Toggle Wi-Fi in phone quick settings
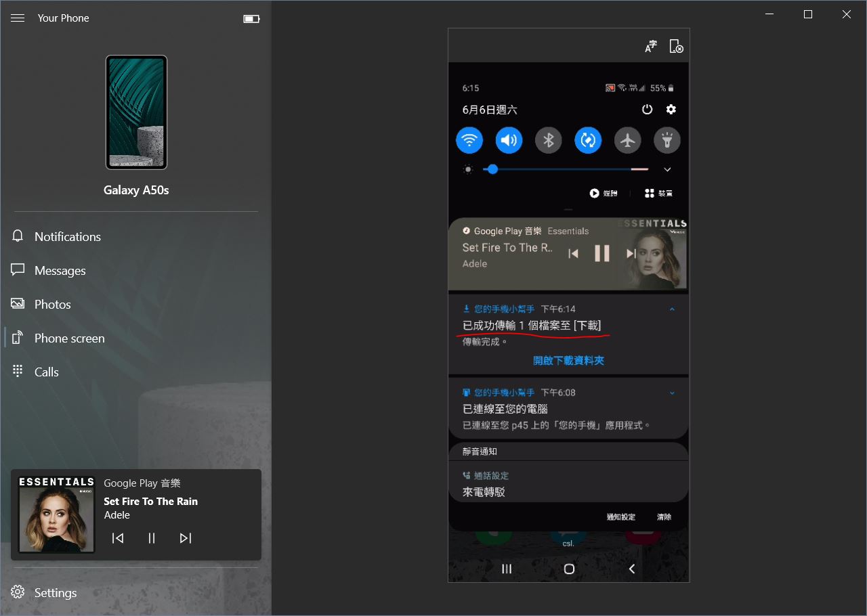This screenshot has width=867, height=616. click(x=469, y=140)
